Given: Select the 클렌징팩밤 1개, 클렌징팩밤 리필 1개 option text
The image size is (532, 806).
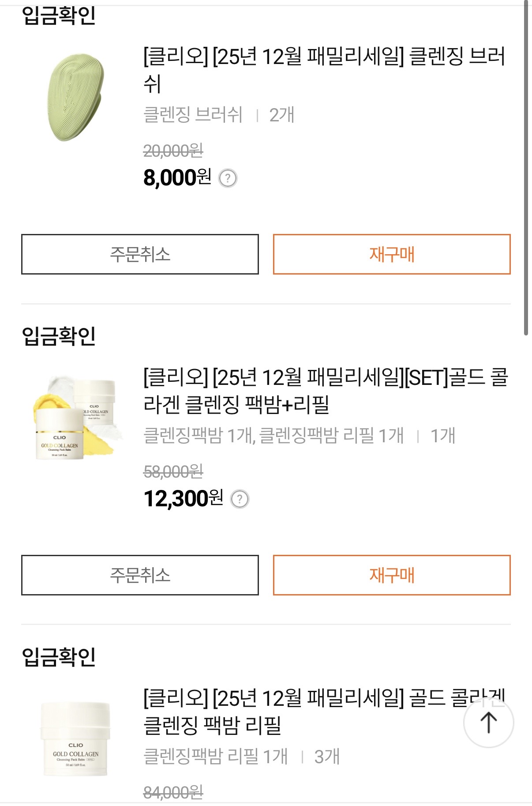Looking at the screenshot, I should click(x=273, y=436).
